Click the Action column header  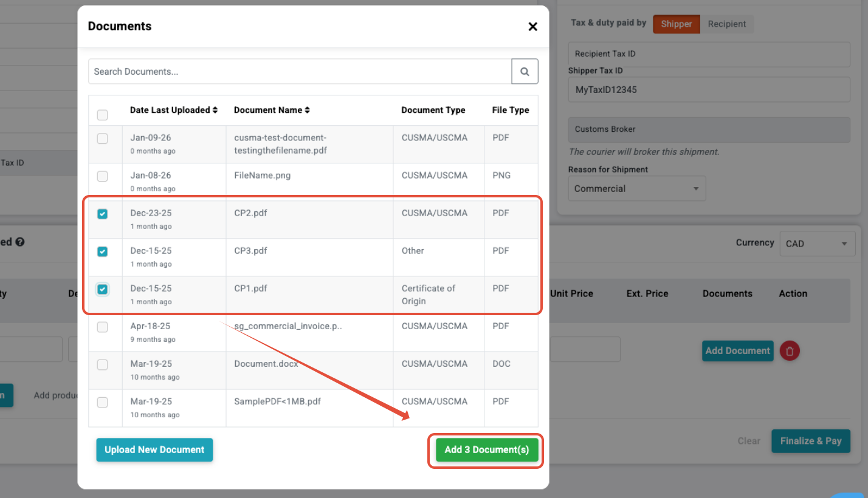coord(793,293)
